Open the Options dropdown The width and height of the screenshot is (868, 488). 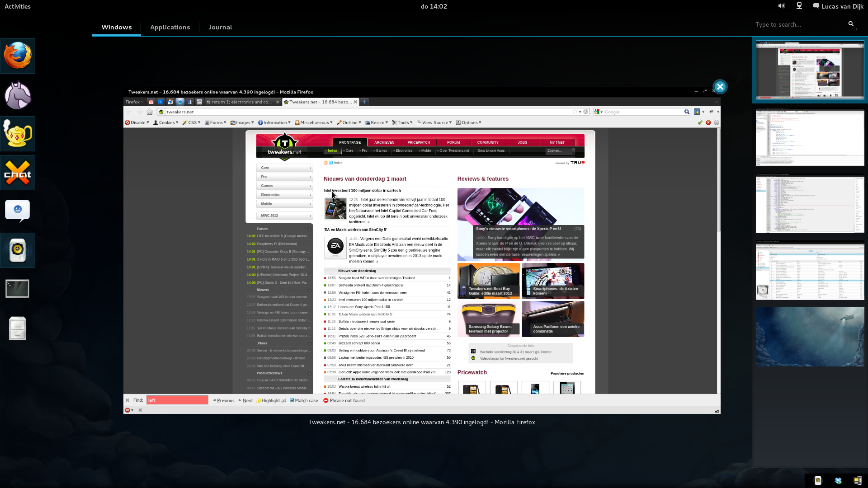469,122
